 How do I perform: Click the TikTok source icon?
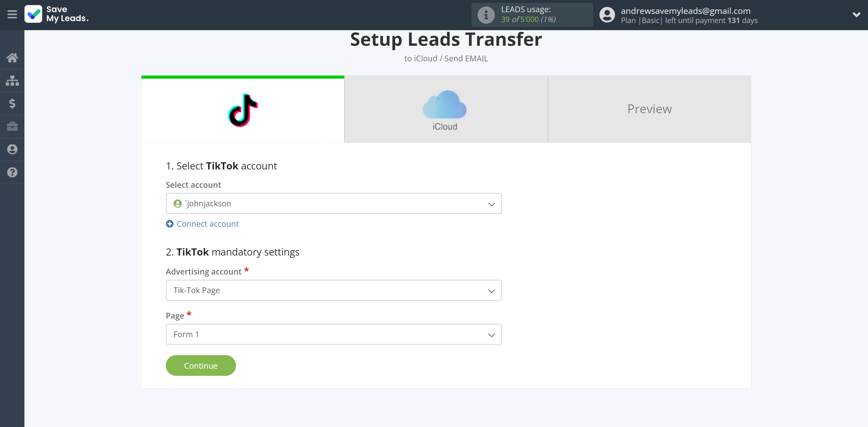[x=242, y=109]
